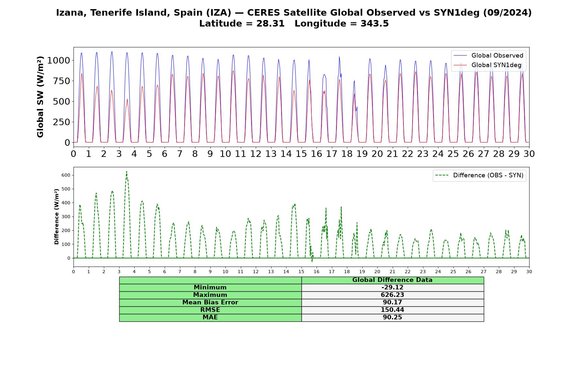Click the Maximum value 626.23 cell
This screenshot has height=392, width=588.
[393, 295]
